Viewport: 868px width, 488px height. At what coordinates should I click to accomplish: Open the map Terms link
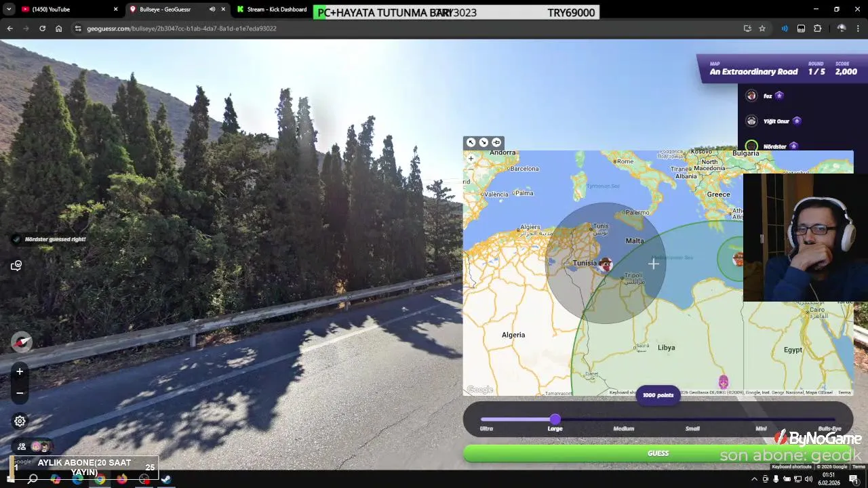point(844,392)
